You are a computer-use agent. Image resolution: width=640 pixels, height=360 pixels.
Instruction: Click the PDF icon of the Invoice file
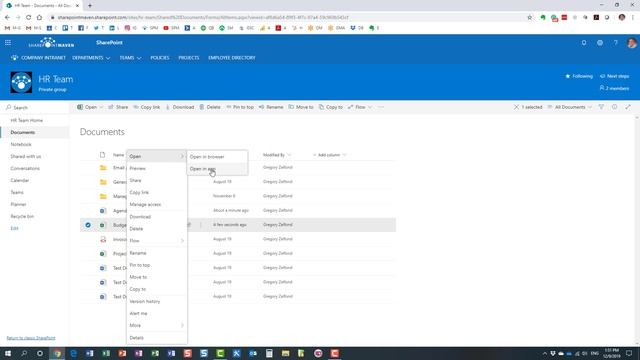103,239
